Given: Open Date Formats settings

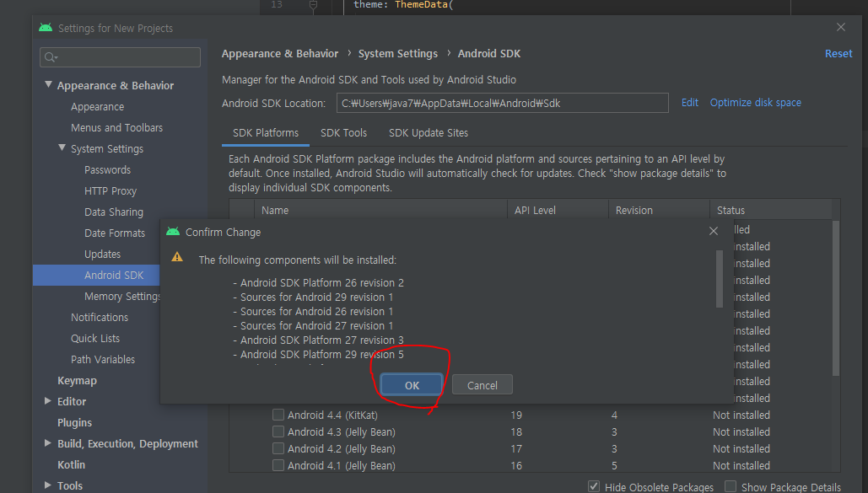Looking at the screenshot, I should click(x=115, y=233).
